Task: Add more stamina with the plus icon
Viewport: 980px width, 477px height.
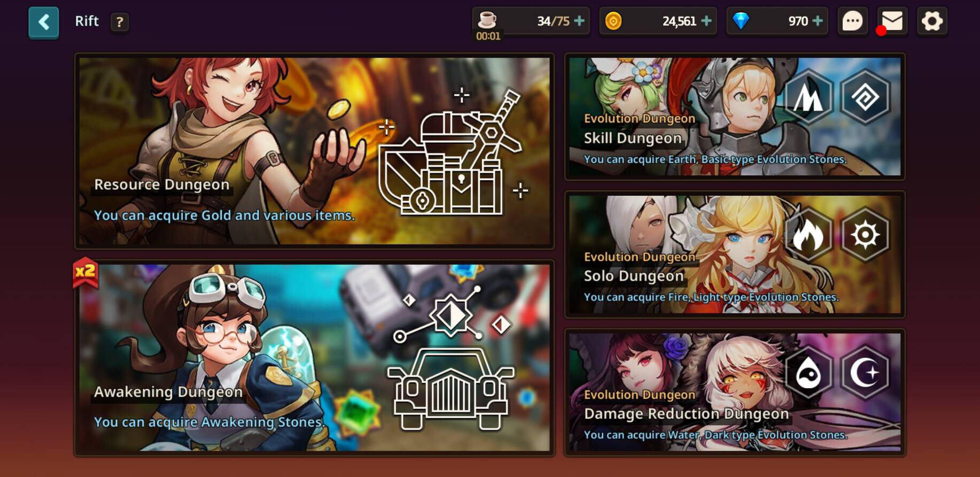Action: click(579, 21)
